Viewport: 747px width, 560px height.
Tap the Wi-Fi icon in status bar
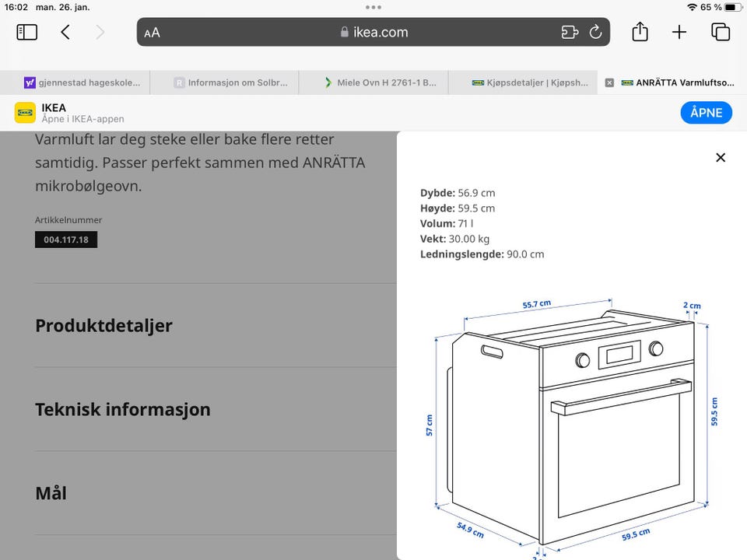coord(693,7)
